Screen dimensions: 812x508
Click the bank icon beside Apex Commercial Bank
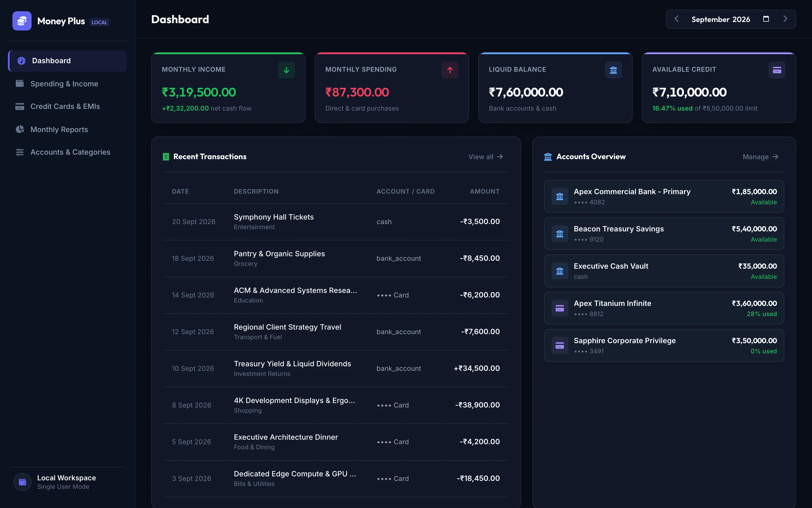560,196
